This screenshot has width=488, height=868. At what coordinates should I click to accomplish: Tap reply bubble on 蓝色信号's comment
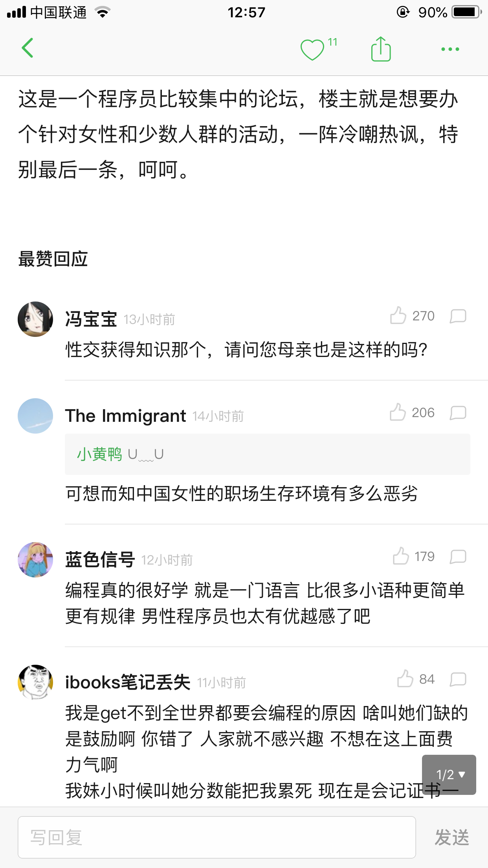coord(458,557)
